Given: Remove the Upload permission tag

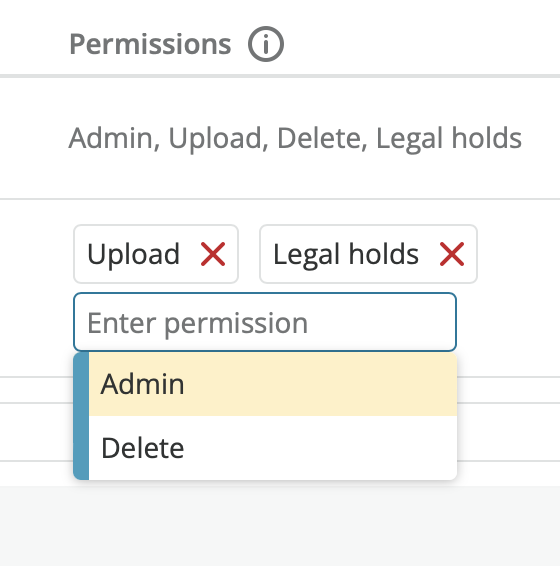Looking at the screenshot, I should (213, 254).
